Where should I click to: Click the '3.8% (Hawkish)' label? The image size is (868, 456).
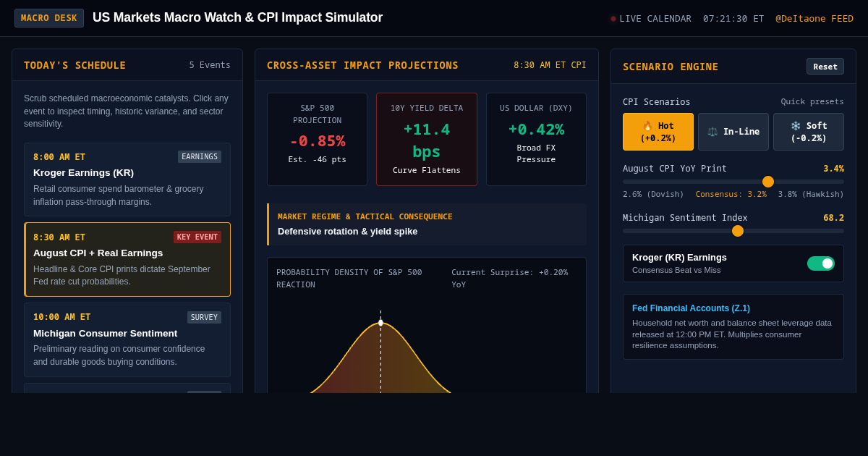811,194
